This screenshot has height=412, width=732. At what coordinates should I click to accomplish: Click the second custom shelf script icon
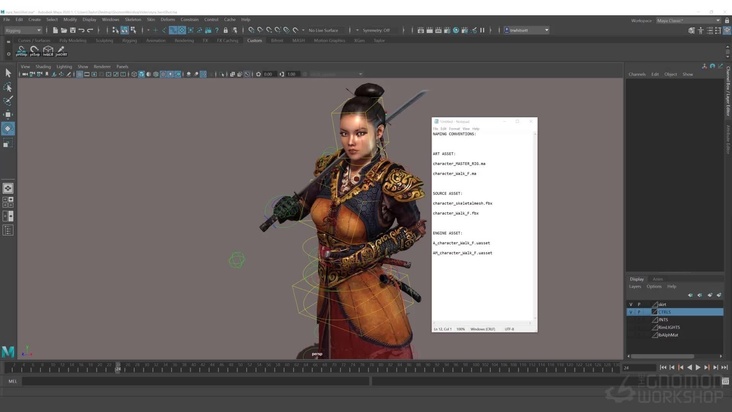pyautogui.click(x=35, y=51)
